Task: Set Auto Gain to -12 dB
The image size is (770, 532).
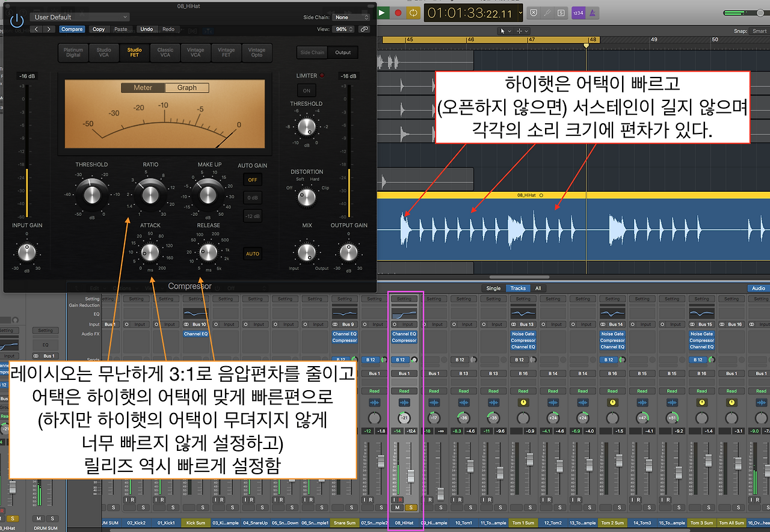Action: click(253, 216)
